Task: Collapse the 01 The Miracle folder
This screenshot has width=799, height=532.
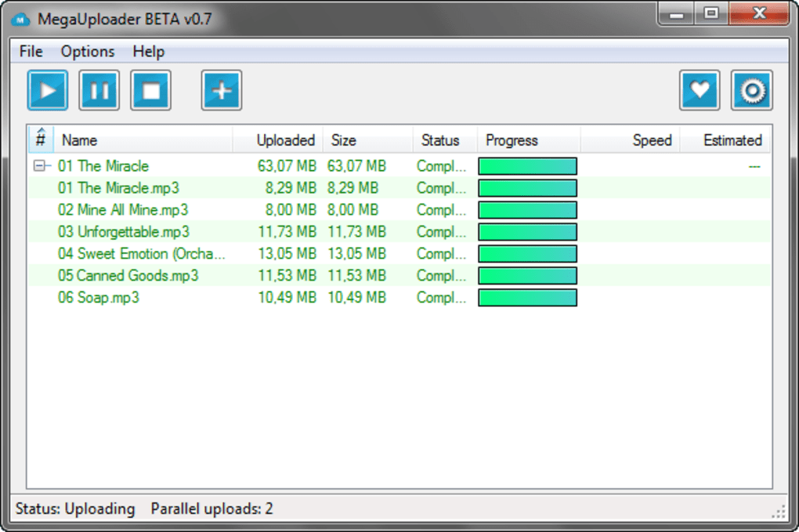Action: [38, 165]
